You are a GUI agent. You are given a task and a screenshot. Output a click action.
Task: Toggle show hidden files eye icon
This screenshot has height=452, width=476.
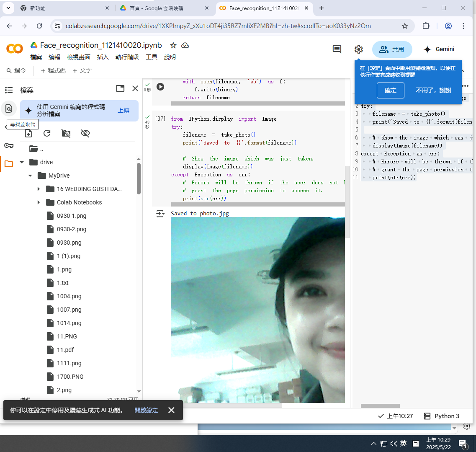pyautogui.click(x=85, y=133)
